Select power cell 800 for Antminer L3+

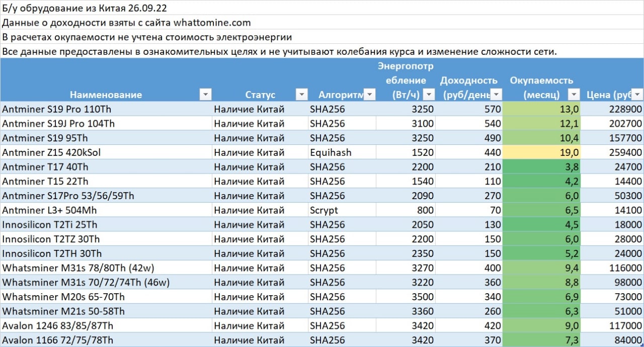[x=406, y=210]
